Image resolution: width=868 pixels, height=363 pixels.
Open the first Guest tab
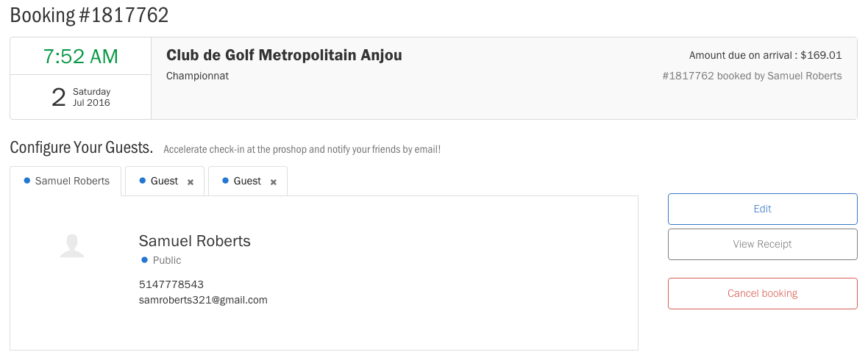[163, 181]
